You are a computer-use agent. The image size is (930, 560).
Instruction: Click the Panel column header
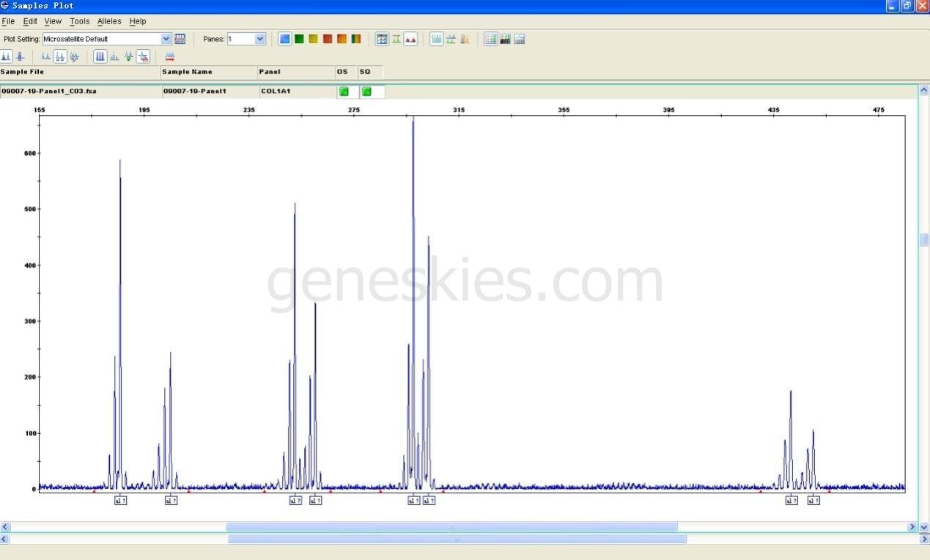[x=270, y=72]
